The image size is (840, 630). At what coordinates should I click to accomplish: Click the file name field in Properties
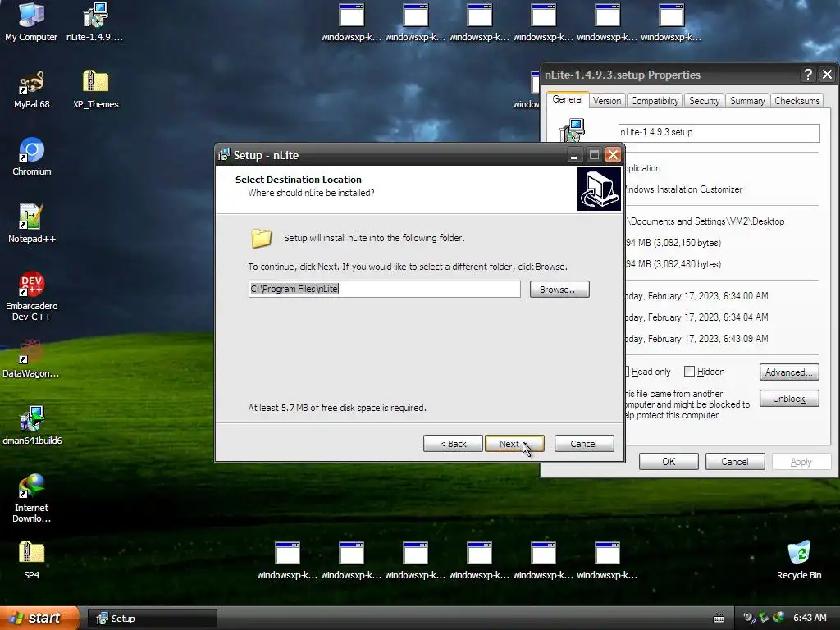[x=719, y=133]
